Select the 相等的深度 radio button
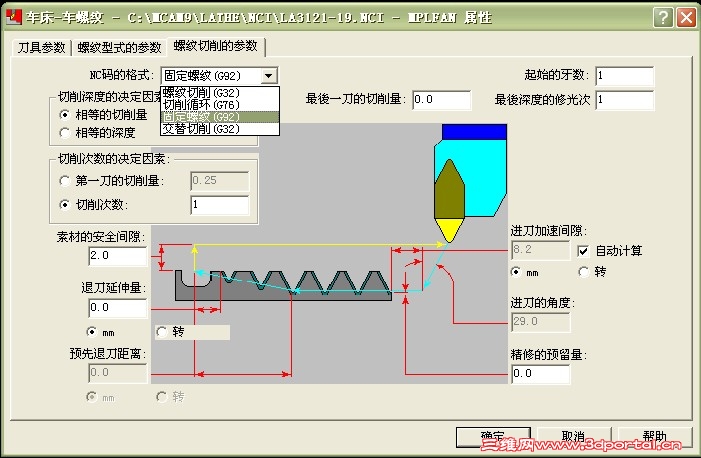This screenshot has width=701, height=458. pos(64,133)
